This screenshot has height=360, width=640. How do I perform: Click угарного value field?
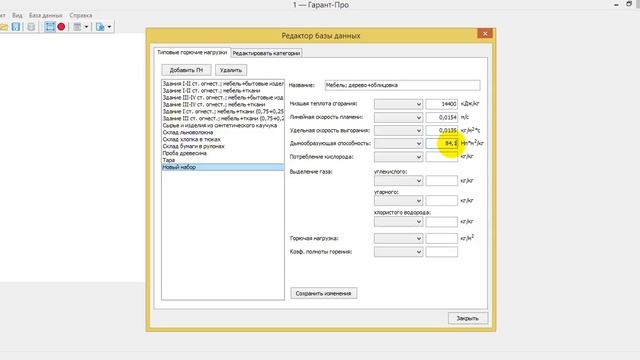(x=442, y=201)
